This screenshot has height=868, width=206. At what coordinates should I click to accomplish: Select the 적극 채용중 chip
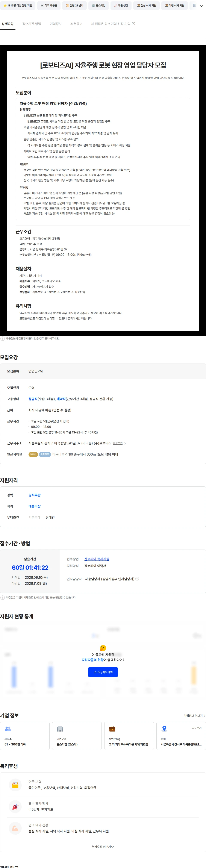49,6
